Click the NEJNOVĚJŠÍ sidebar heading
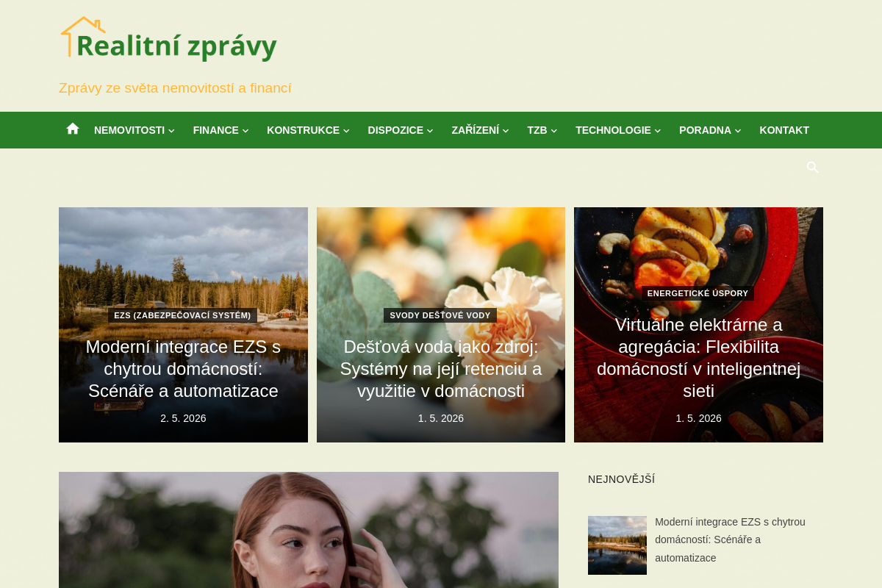Viewport: 882px width, 588px height. point(621,479)
